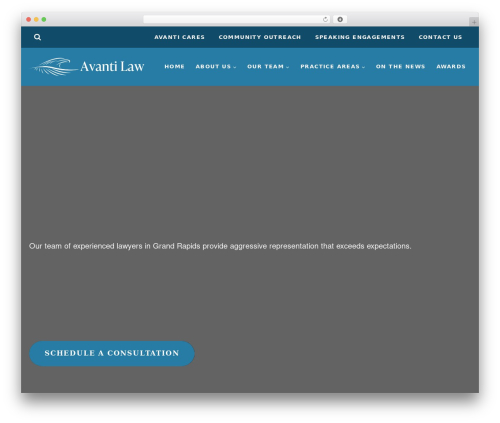Image resolution: width=500 pixels, height=423 pixels.
Task: Open the site search magnifier icon
Action: click(x=37, y=37)
